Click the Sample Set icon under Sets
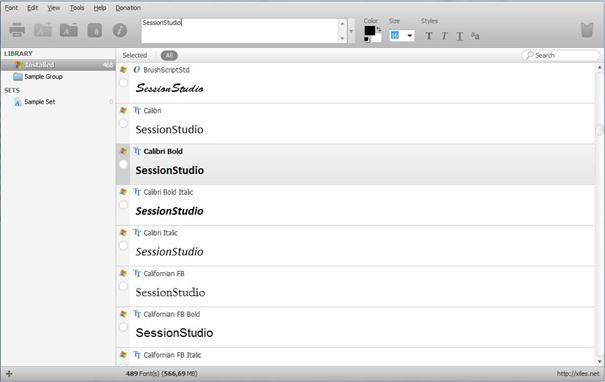The image size is (605, 382). point(17,102)
